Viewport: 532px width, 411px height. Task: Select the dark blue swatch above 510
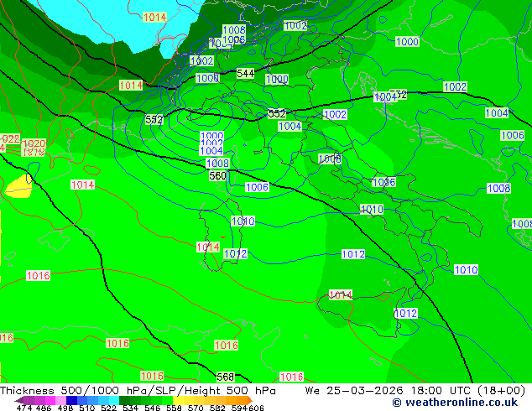pyautogui.click(x=71, y=400)
